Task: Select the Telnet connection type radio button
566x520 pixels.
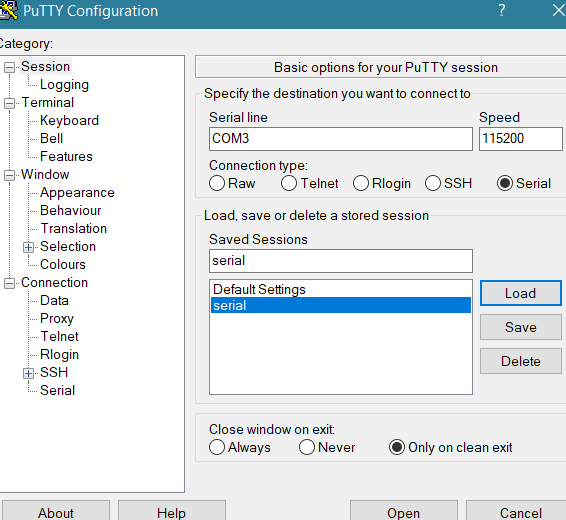Action: (x=289, y=183)
